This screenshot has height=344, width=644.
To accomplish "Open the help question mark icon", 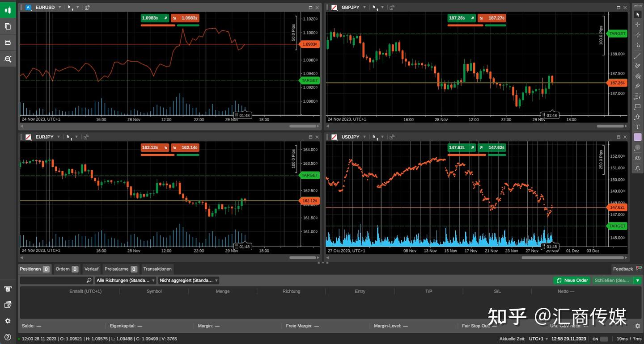I will coord(8,337).
